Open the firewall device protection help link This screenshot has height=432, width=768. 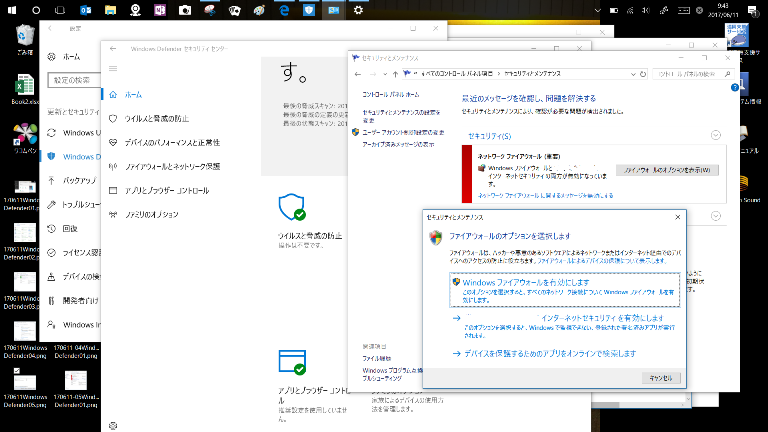click(602, 261)
